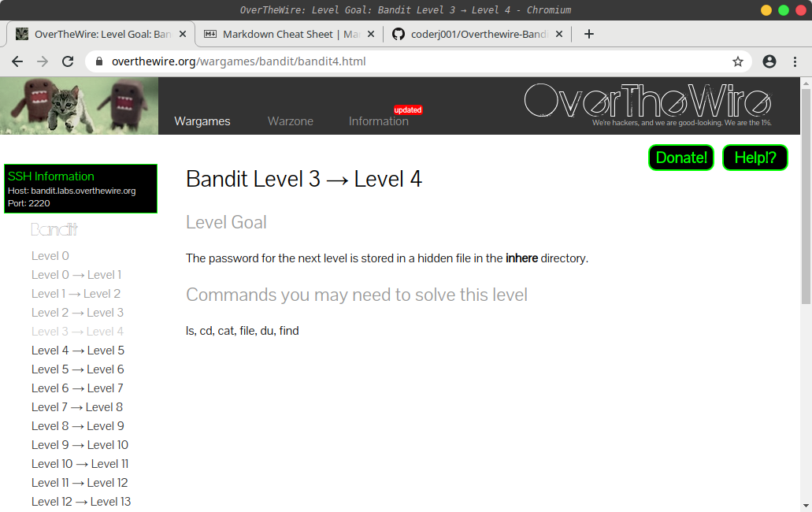Image resolution: width=812 pixels, height=512 pixels.
Task: Go to Level 11 → Level 12
Action: (x=80, y=483)
